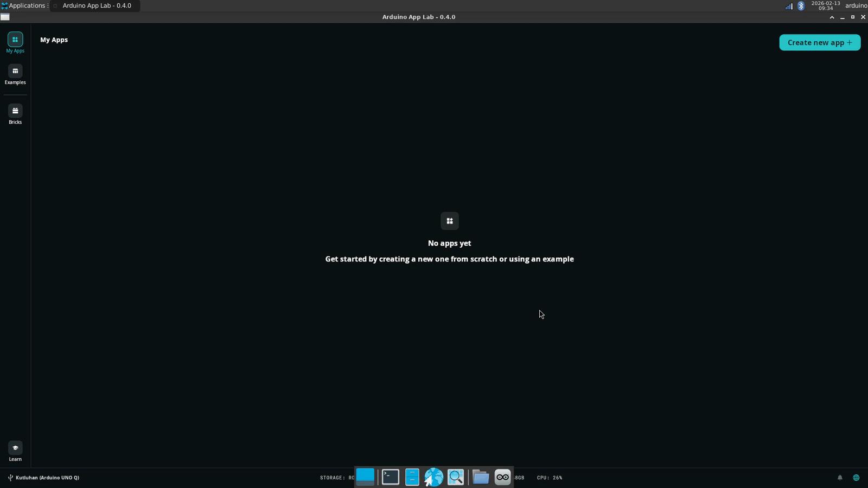Open the Bricks sidebar section
Image resolution: width=868 pixels, height=488 pixels.
[15, 114]
